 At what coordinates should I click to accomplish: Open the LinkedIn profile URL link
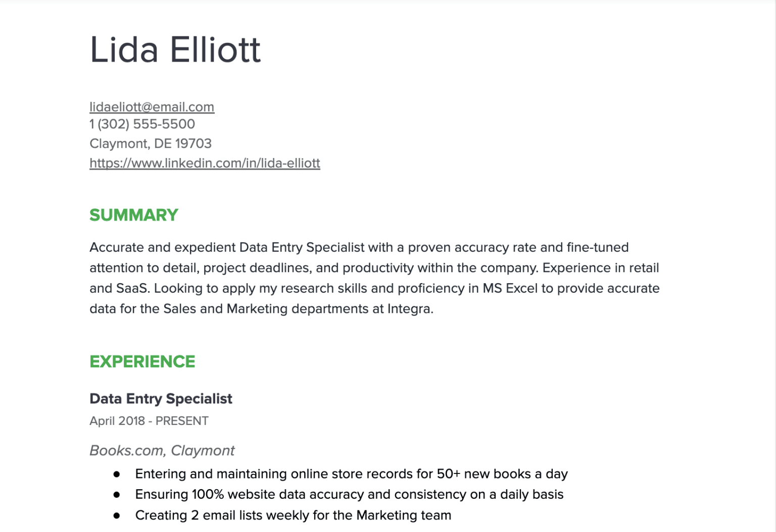point(205,163)
